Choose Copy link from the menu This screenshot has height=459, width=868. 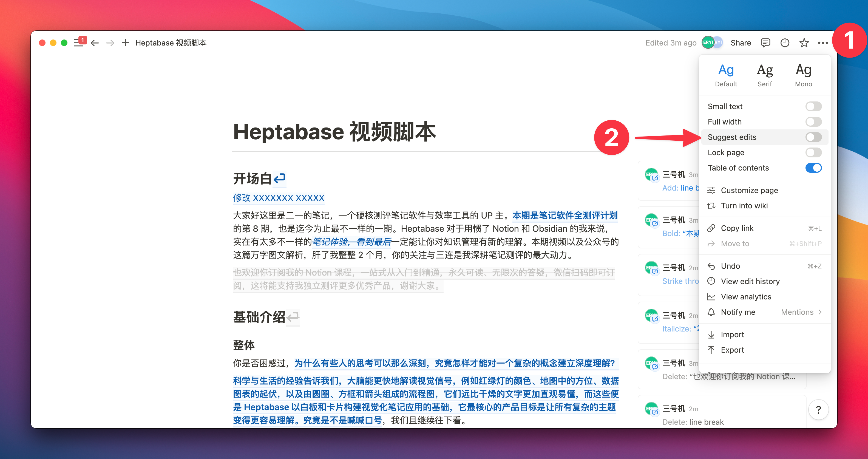click(737, 228)
